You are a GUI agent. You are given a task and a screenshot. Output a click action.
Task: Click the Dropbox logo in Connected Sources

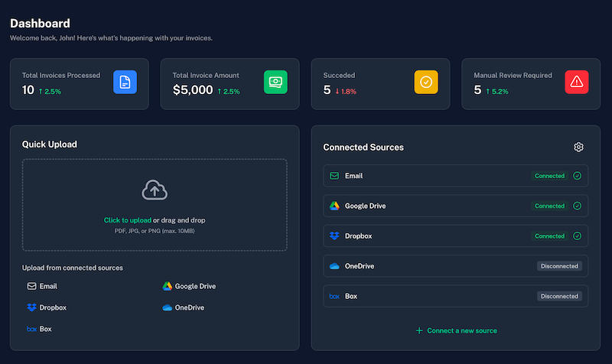[334, 236]
